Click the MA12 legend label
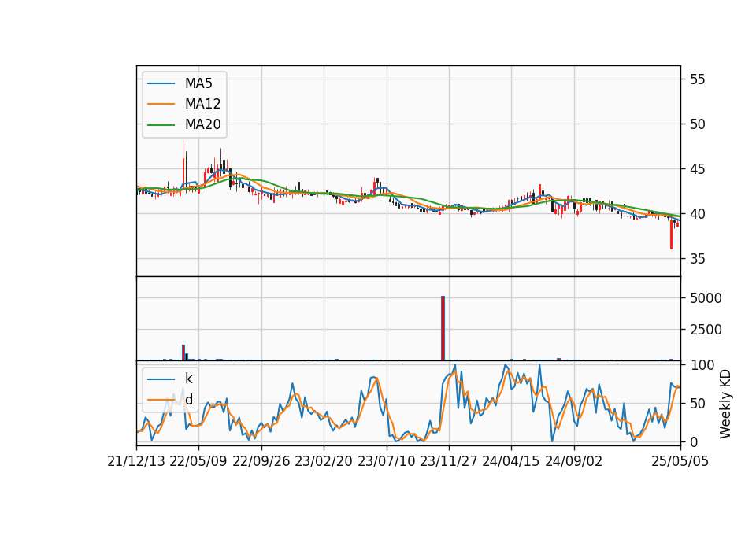756x543 pixels. (x=202, y=104)
